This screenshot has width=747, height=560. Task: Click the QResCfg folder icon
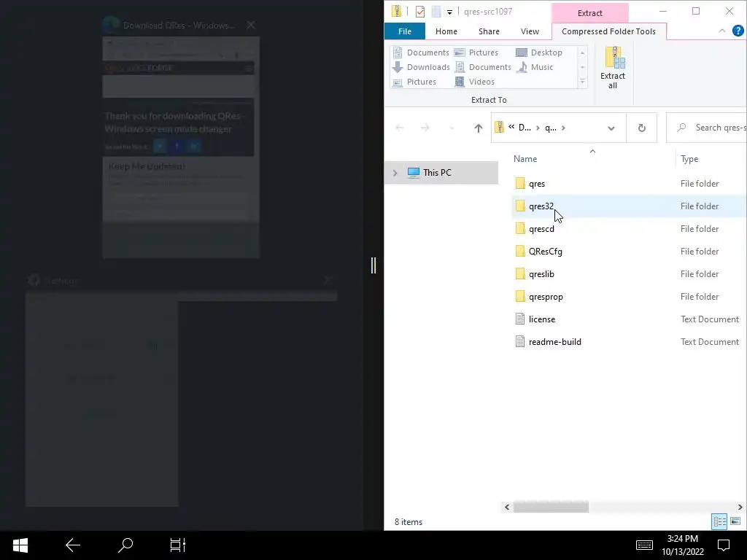520,252
